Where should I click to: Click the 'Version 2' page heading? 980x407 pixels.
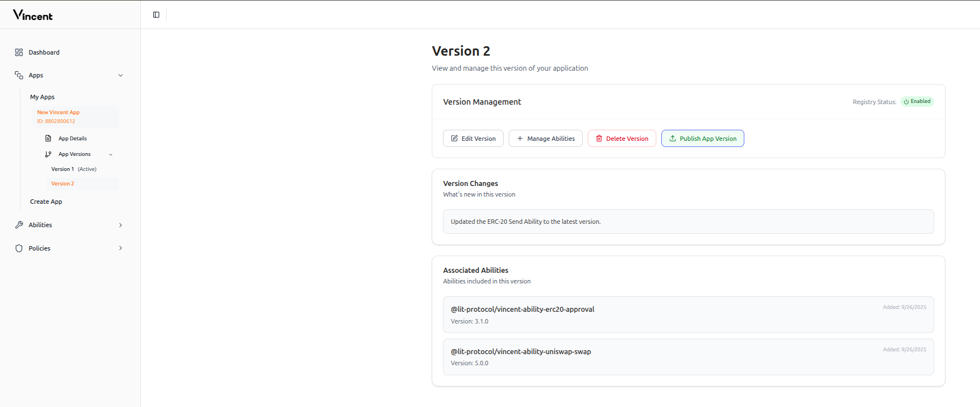[461, 51]
